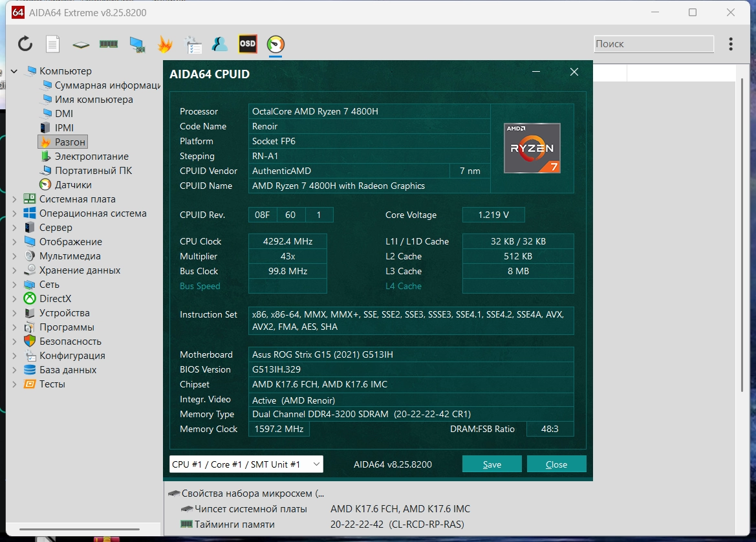Click the gauge speedometer toolbar icon
The width and height of the screenshot is (756, 542).
275,44
